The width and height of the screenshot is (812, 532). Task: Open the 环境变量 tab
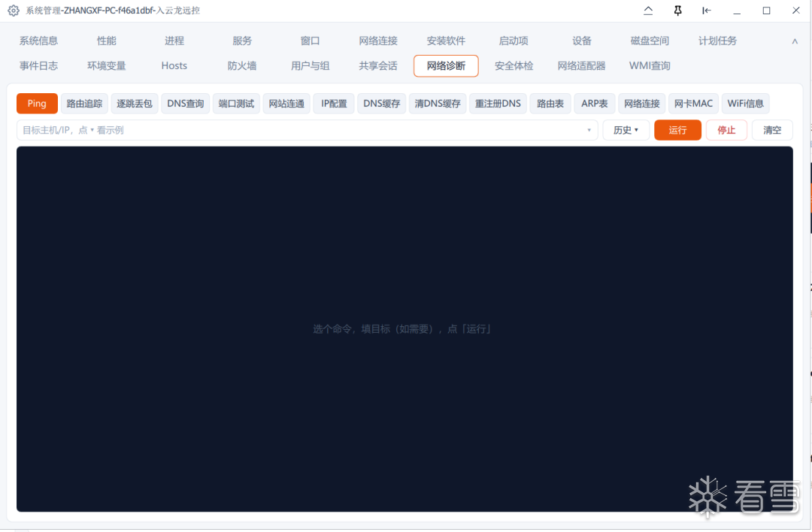pyautogui.click(x=107, y=65)
